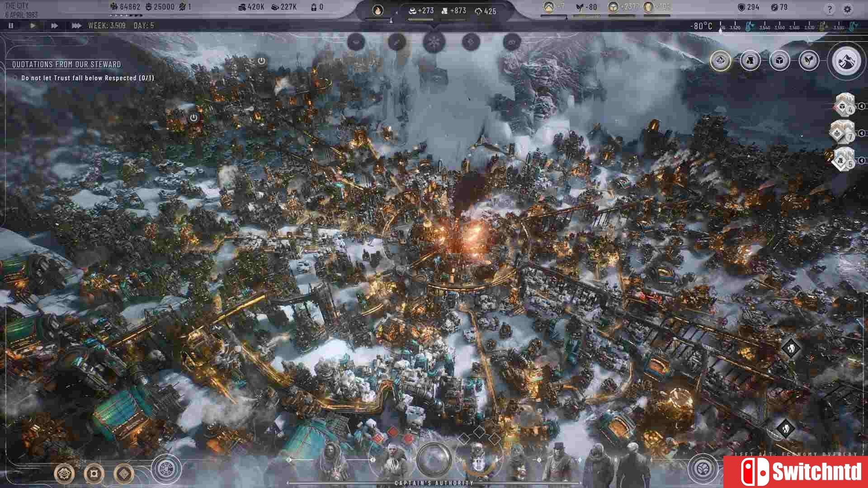This screenshot has height=488, width=868.
Task: Click the frostland teams value 79
Action: pos(778,7)
